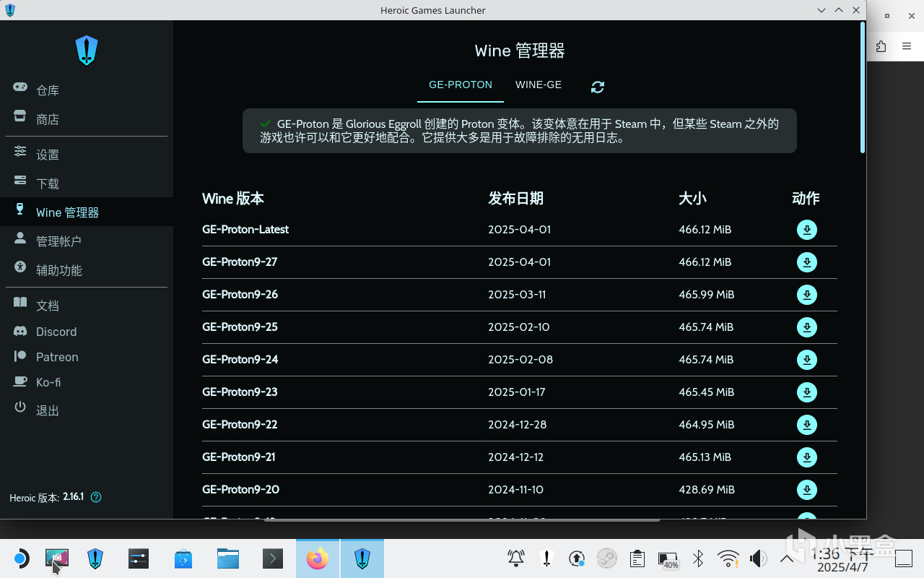Image resolution: width=924 pixels, height=578 pixels.
Task: Click the vertical scrollbar of Heroic window
Action: [863, 87]
